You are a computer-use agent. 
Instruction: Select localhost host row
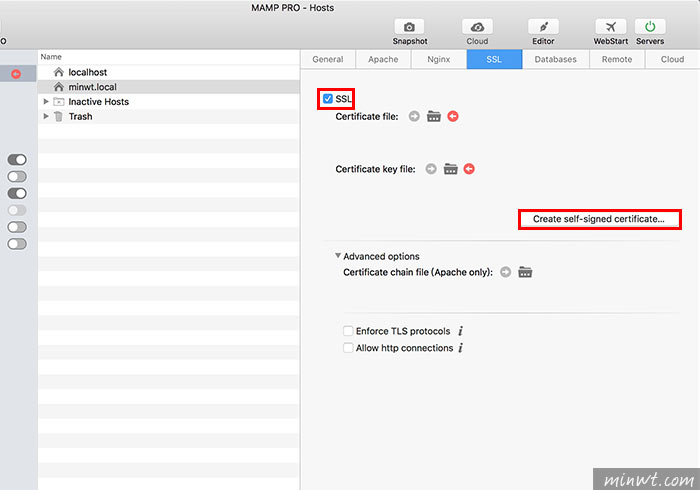(169, 72)
